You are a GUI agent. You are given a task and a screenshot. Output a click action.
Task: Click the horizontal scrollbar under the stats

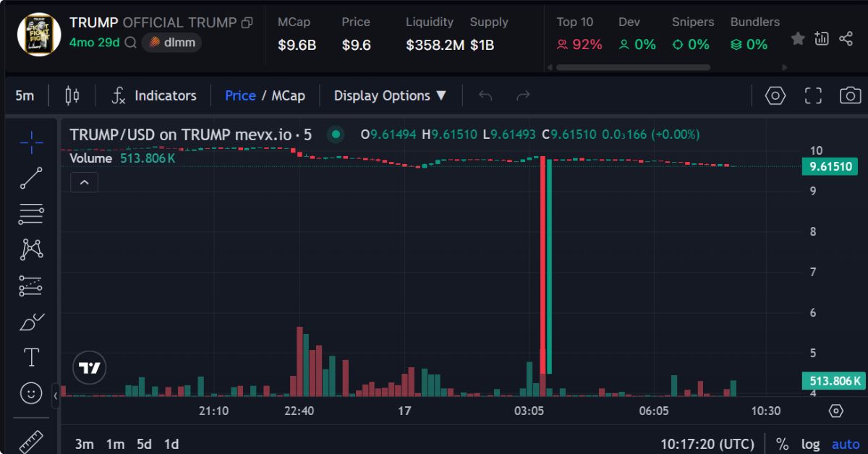point(633,67)
